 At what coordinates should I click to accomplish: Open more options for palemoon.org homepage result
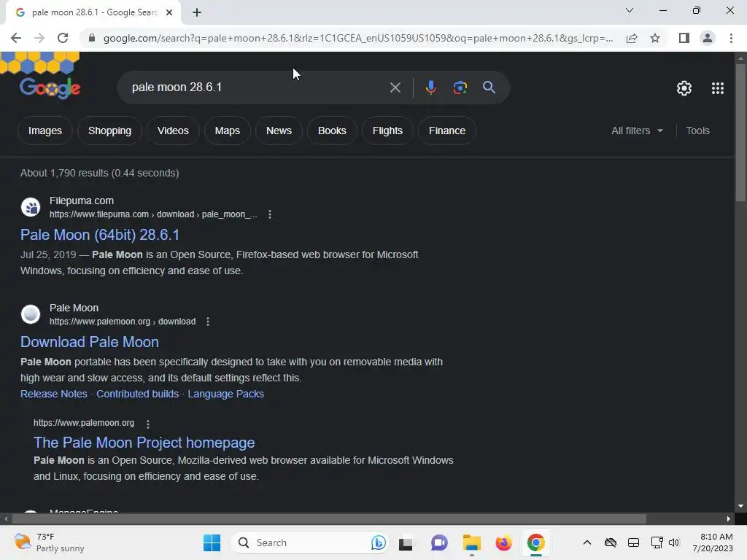tap(148, 424)
